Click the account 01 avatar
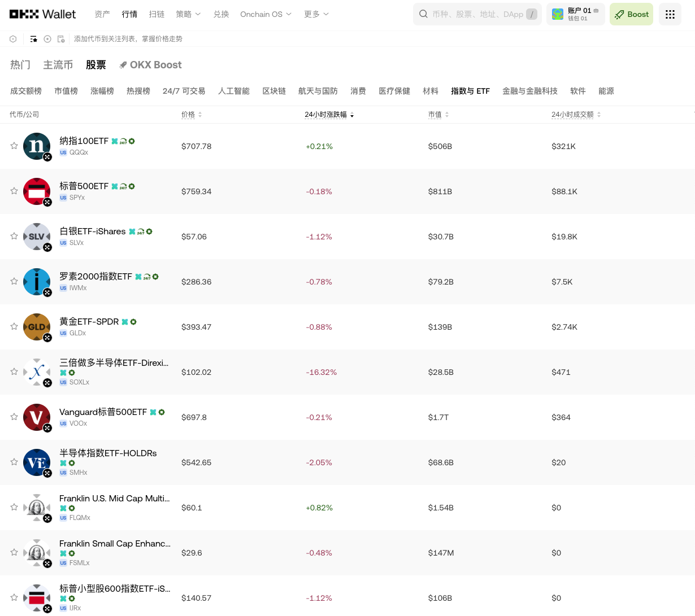Screen dimensions: 695x616 (558, 14)
